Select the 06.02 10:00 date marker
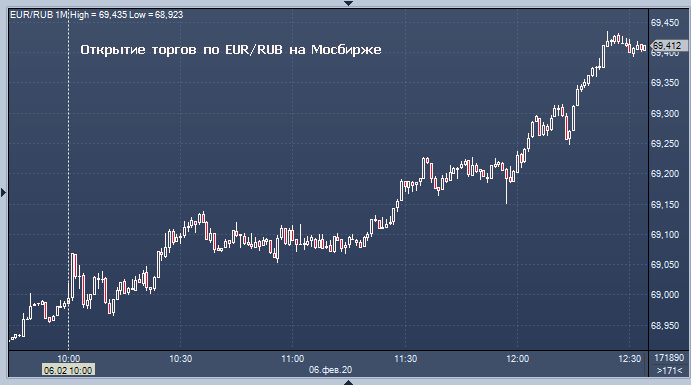The width and height of the screenshot is (691, 385). (x=68, y=370)
